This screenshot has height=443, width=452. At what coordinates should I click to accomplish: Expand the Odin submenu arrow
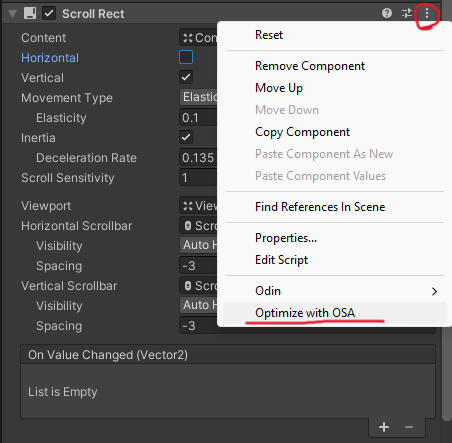tap(434, 291)
